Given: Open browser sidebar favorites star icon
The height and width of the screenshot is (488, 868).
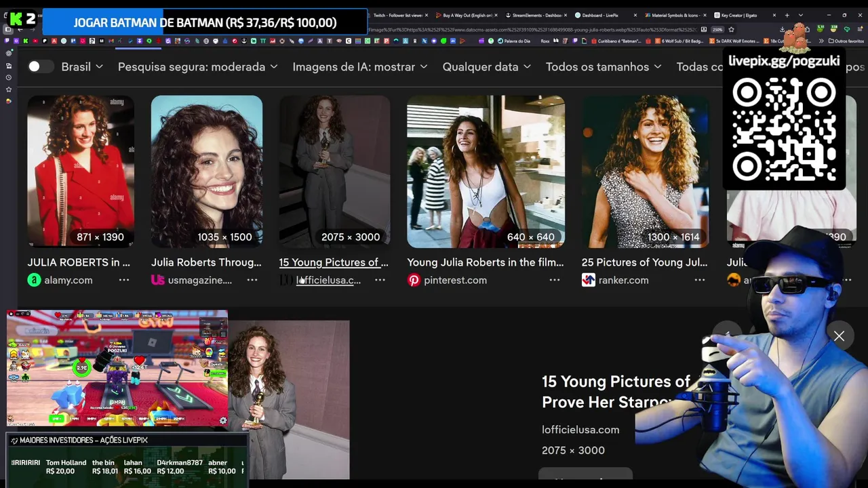Looking at the screenshot, I should [x=8, y=89].
